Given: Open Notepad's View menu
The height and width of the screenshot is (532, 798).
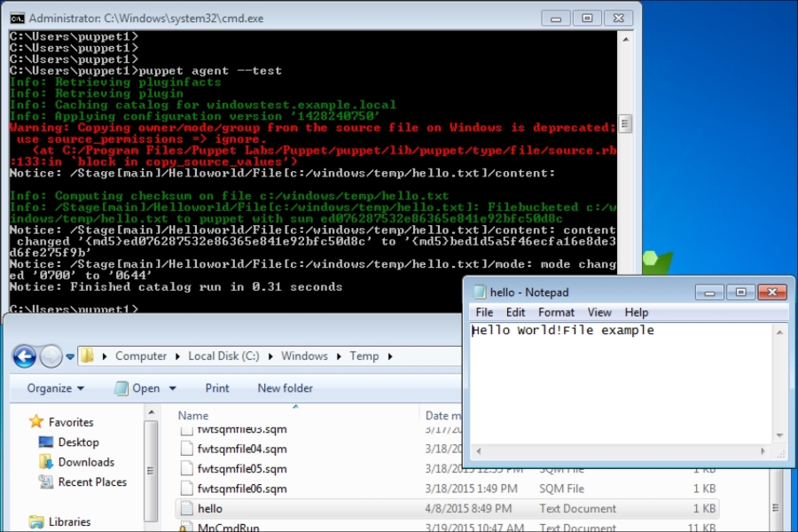Looking at the screenshot, I should click(x=599, y=312).
